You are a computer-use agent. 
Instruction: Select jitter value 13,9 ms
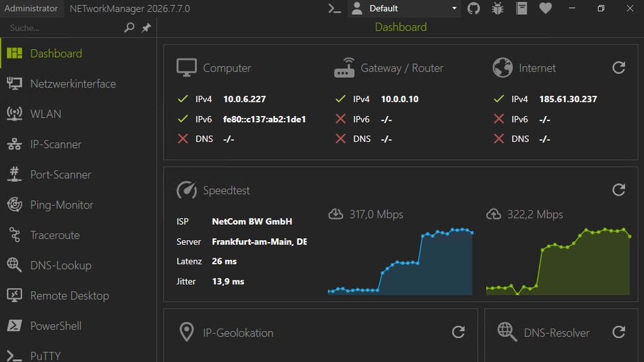pos(228,281)
